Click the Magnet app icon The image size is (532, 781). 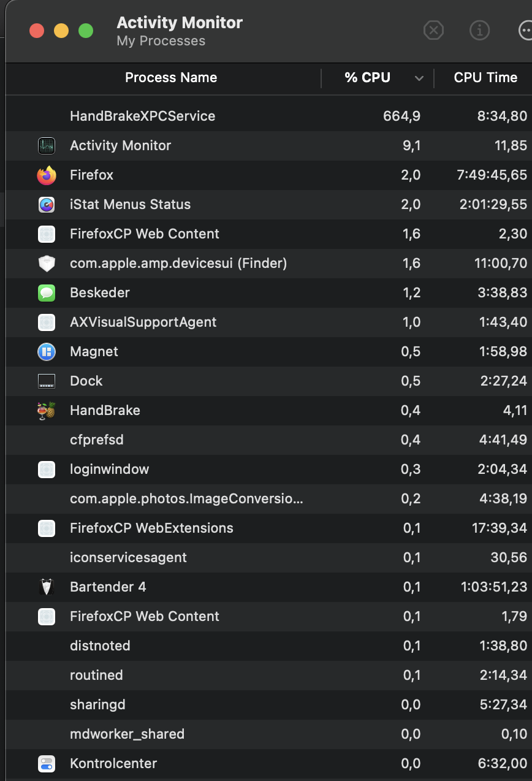(x=47, y=352)
